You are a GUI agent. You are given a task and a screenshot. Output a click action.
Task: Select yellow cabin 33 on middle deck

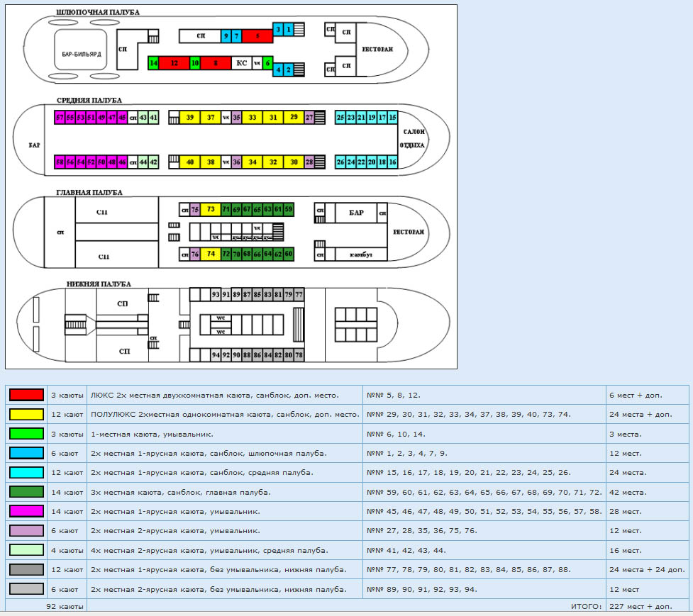tap(253, 118)
